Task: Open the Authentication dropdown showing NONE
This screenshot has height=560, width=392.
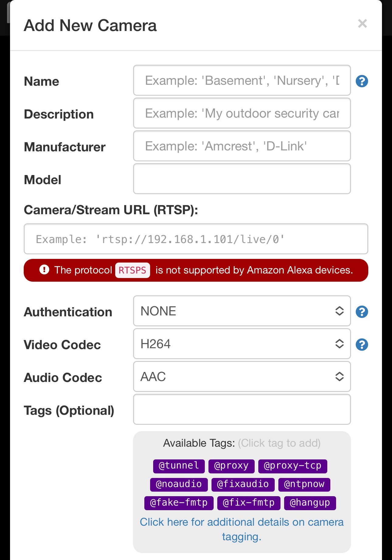Action: click(242, 311)
